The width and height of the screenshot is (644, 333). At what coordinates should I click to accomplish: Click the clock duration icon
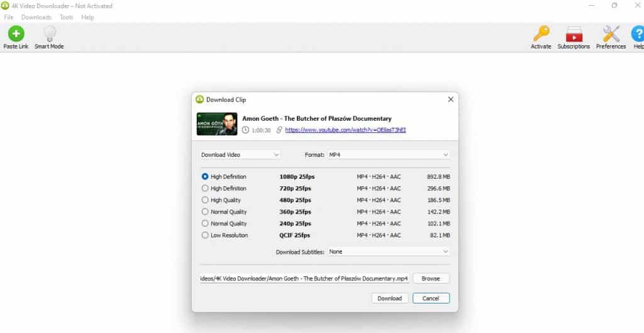(246, 130)
